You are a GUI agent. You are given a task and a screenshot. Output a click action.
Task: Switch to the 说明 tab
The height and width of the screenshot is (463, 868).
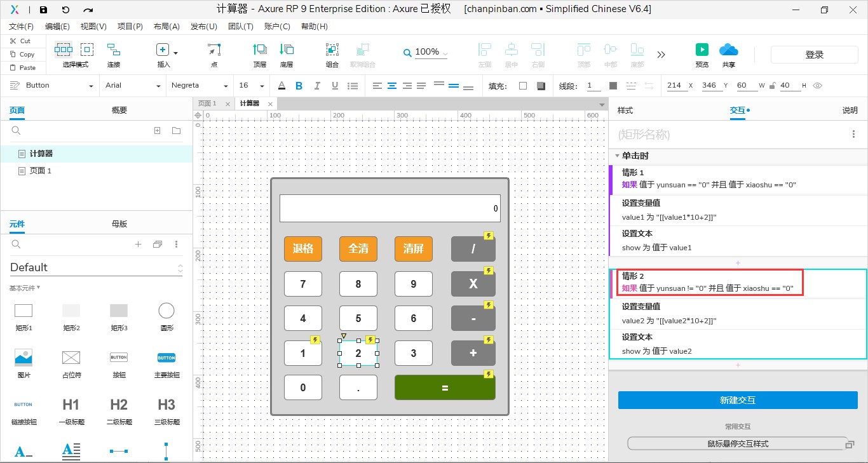coord(850,111)
